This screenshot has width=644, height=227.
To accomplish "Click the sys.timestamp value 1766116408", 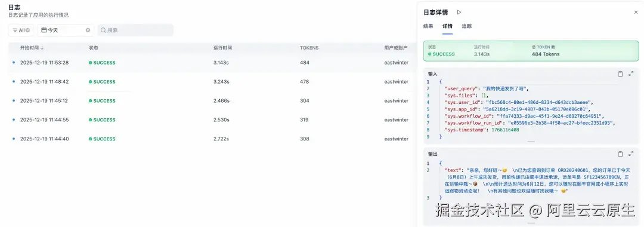I will point(505,130).
